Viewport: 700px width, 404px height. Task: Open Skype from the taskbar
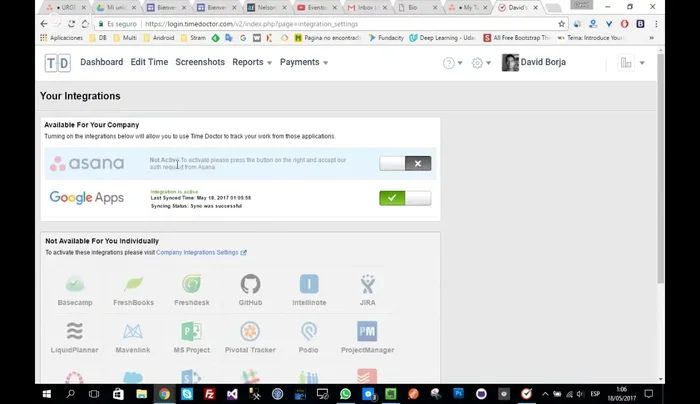tap(187, 394)
